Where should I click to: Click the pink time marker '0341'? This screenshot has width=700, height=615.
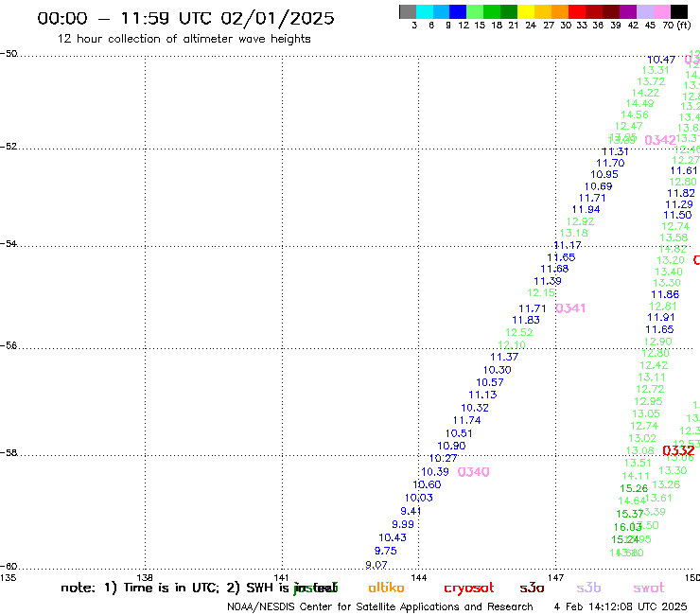[x=570, y=308]
